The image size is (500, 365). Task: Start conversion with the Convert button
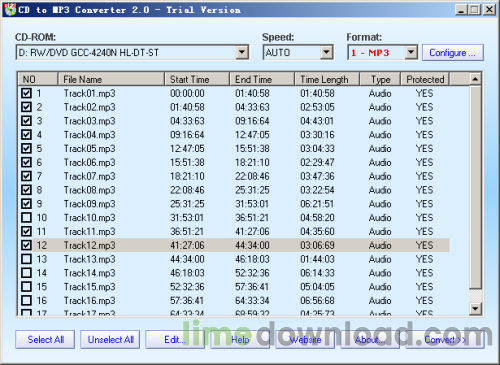point(445,340)
